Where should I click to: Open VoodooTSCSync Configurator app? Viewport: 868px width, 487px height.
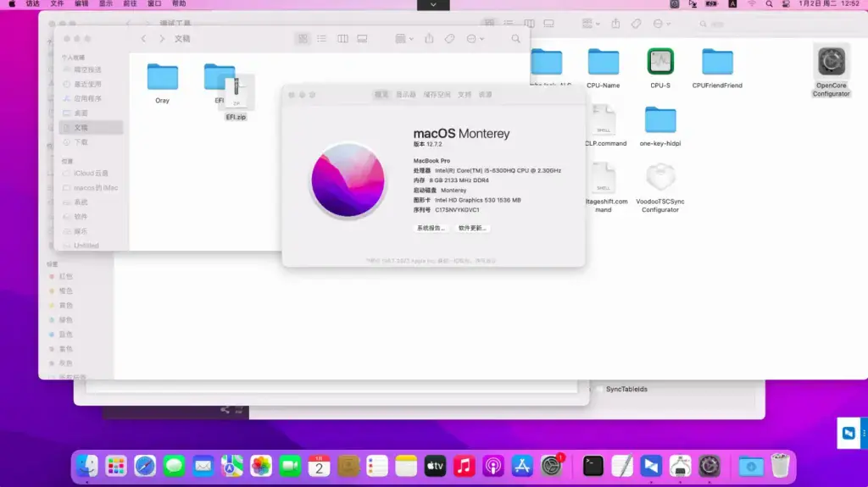(x=659, y=178)
